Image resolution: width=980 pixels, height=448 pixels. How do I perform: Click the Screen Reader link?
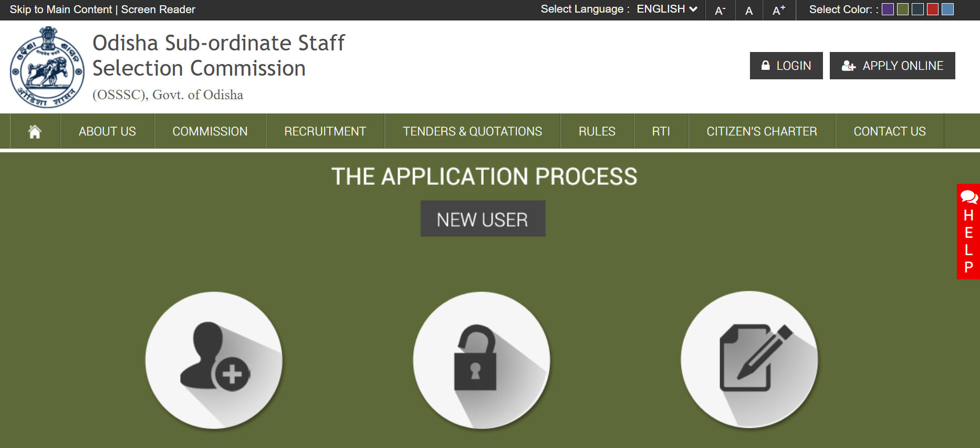tap(158, 9)
